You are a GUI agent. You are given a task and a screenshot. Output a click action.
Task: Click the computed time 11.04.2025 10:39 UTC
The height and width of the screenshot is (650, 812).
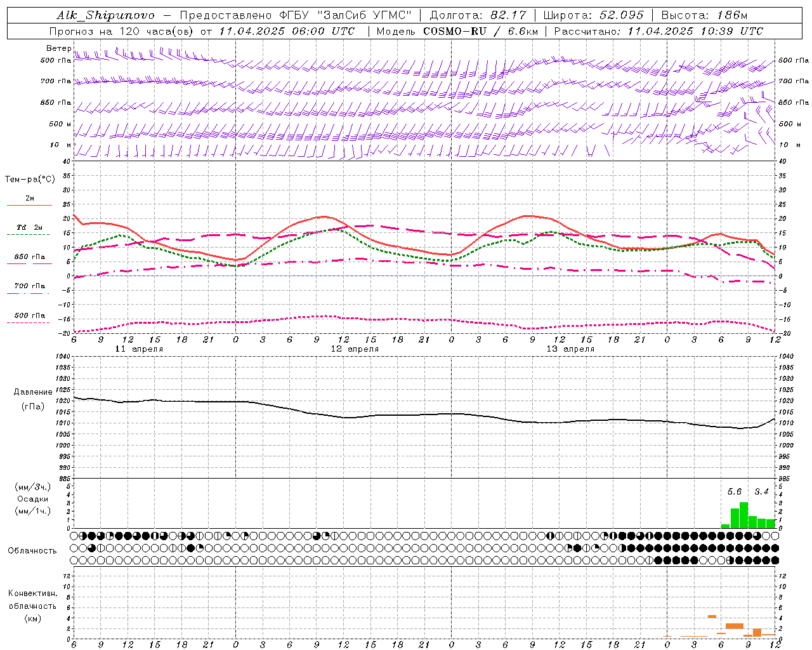[695, 31]
